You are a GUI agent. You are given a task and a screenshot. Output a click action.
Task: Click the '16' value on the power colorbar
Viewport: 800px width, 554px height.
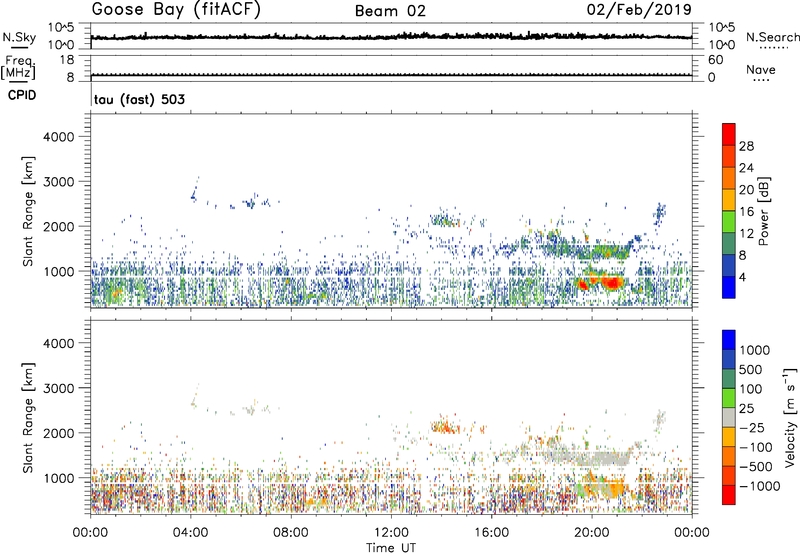[x=746, y=212]
